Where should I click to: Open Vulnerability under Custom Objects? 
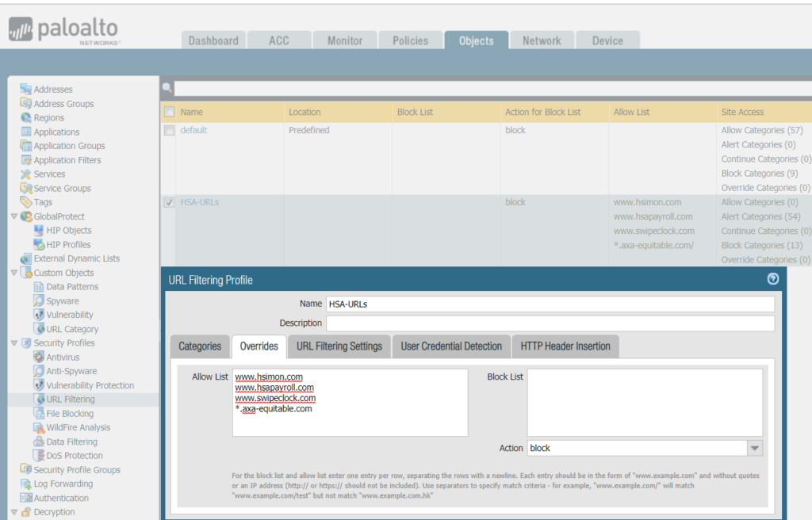click(x=70, y=315)
